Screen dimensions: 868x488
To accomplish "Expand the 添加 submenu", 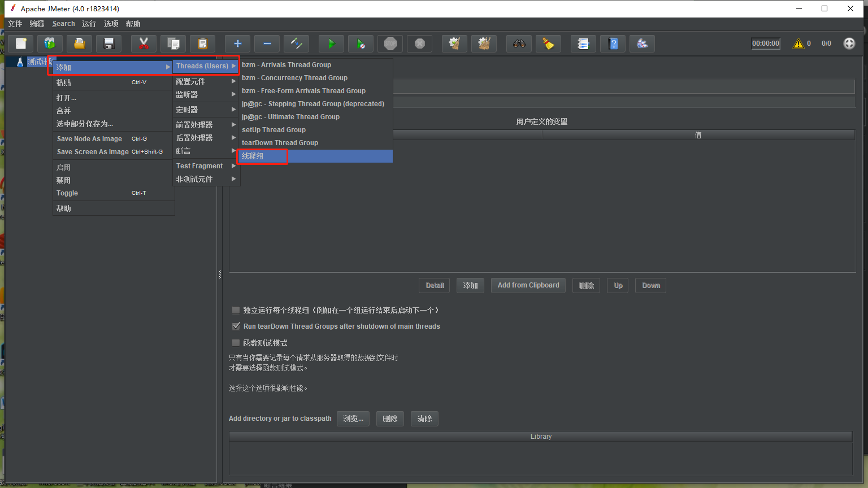I will (113, 67).
